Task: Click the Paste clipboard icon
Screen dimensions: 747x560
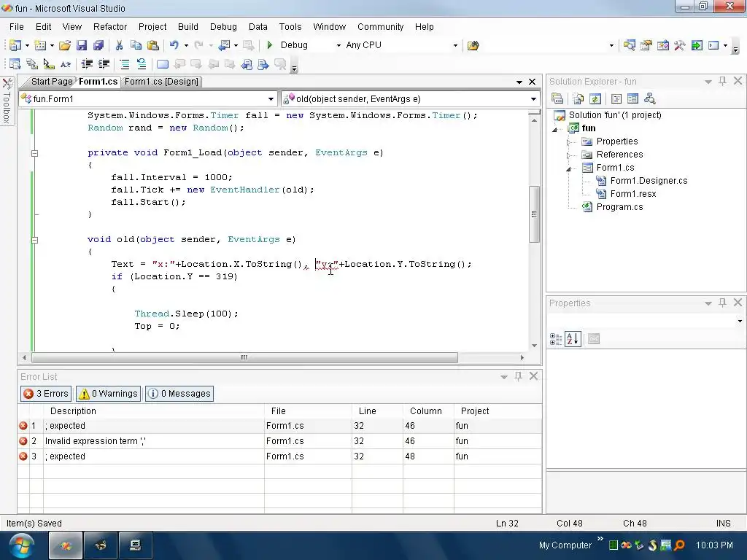Action: (x=153, y=45)
